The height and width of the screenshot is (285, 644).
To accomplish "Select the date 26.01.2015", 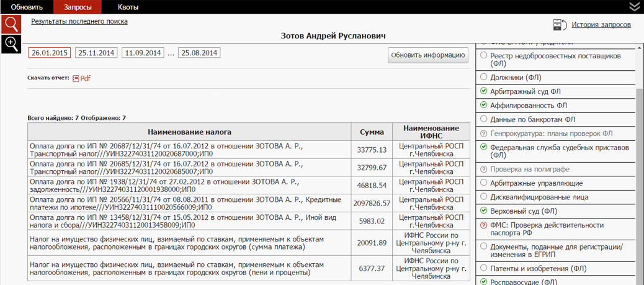I will (49, 53).
